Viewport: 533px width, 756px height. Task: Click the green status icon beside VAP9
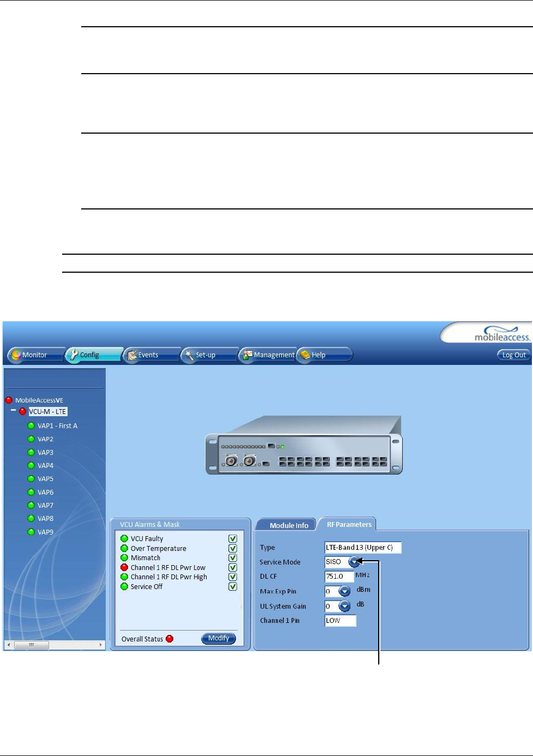(31, 532)
